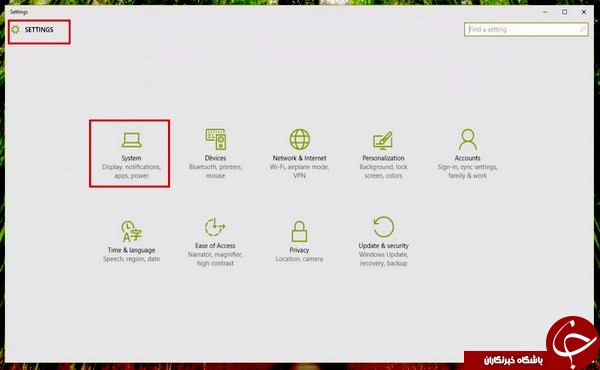Screen dimensions: 600x370
Task: Close the Settings window
Action: click(584, 12)
